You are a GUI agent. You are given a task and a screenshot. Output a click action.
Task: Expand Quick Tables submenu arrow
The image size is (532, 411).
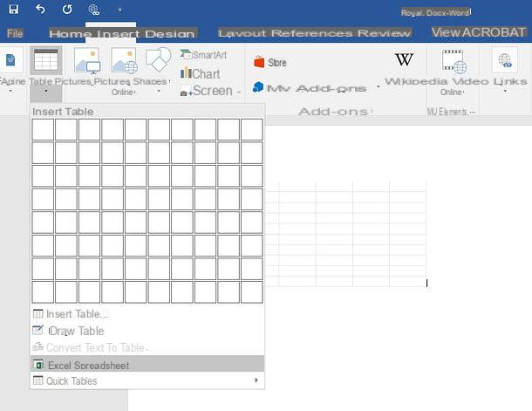pyautogui.click(x=256, y=380)
